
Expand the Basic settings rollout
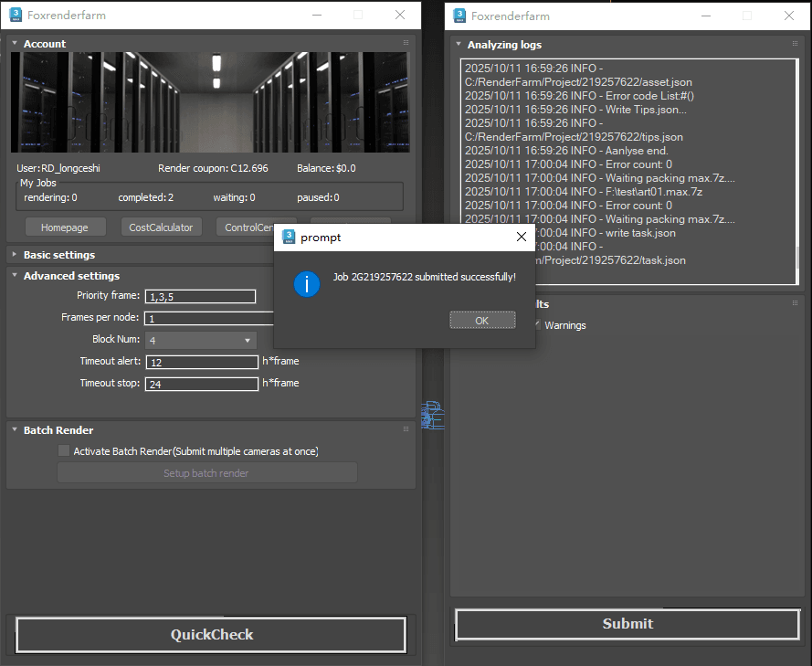[x=58, y=255]
